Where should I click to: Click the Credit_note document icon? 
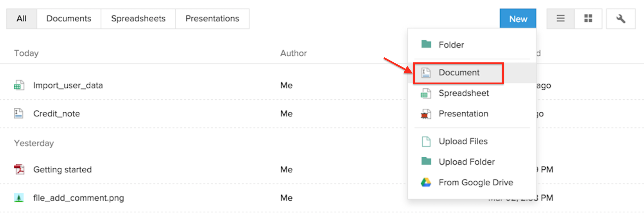19,114
